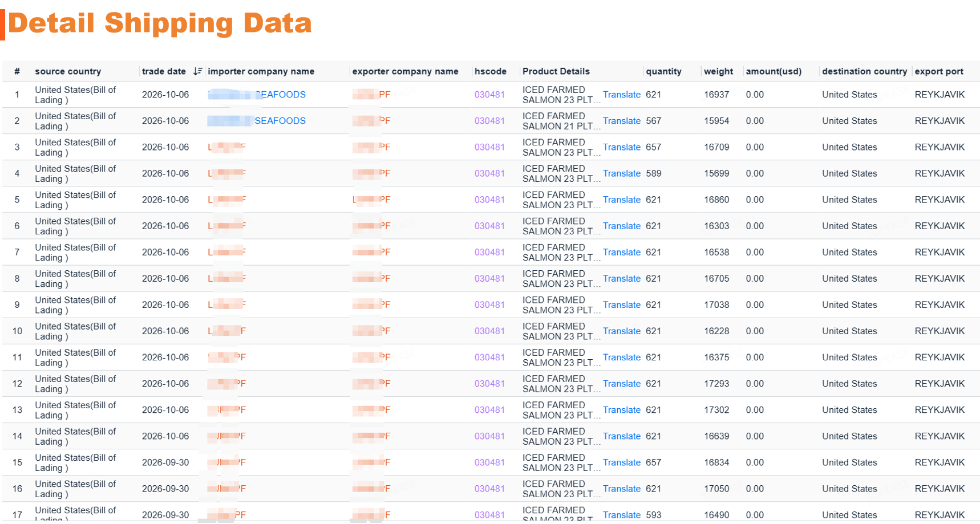Click the source country column header
Viewport: 980px width, 524px height.
[x=68, y=71]
